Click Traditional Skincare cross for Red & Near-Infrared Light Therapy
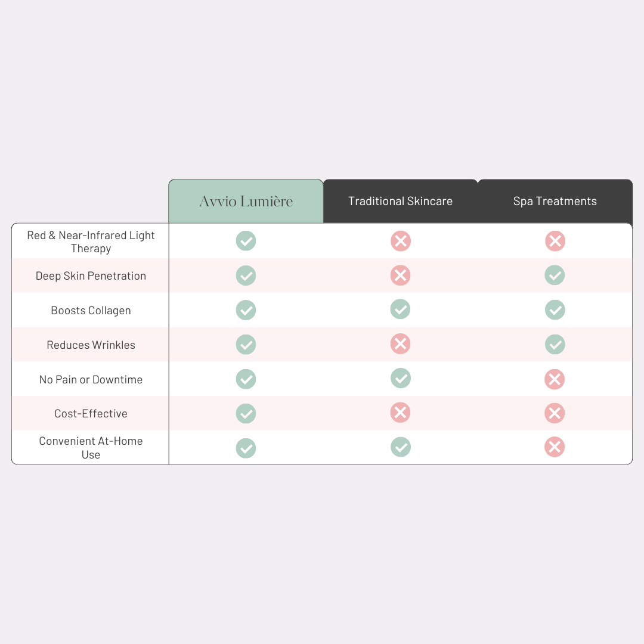This screenshot has width=644, height=644. point(400,241)
